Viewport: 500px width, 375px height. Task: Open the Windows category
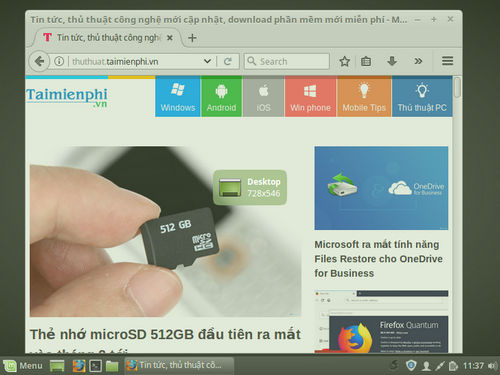click(178, 96)
